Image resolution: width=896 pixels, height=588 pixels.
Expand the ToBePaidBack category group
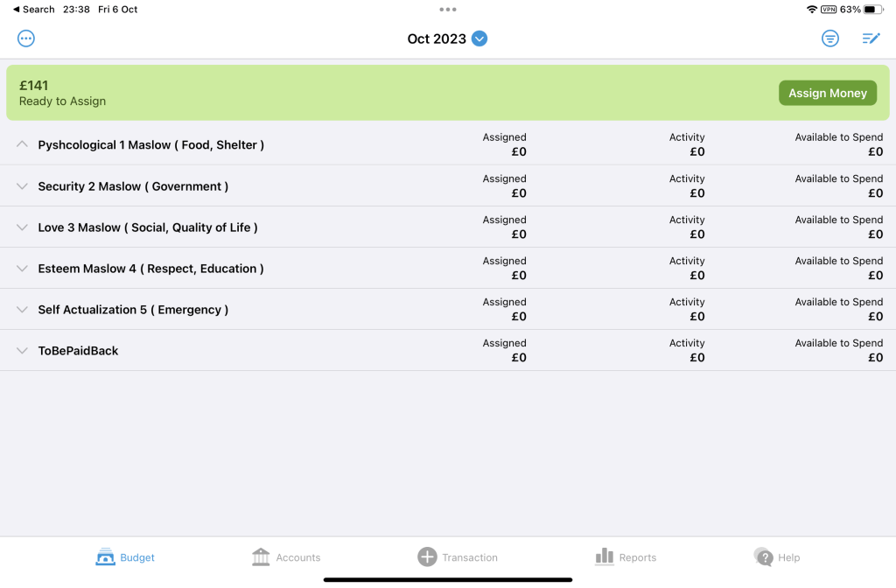coord(22,351)
